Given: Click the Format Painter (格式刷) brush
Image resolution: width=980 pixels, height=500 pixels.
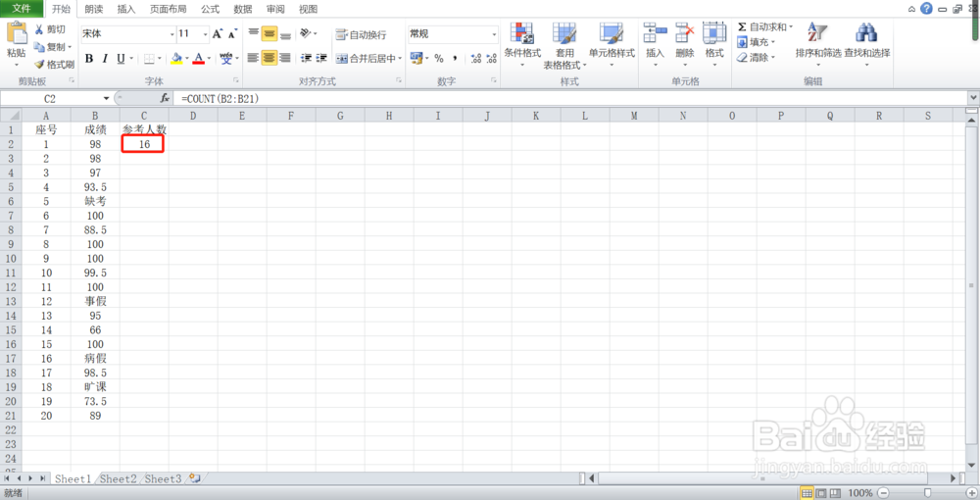Looking at the screenshot, I should pos(54,65).
